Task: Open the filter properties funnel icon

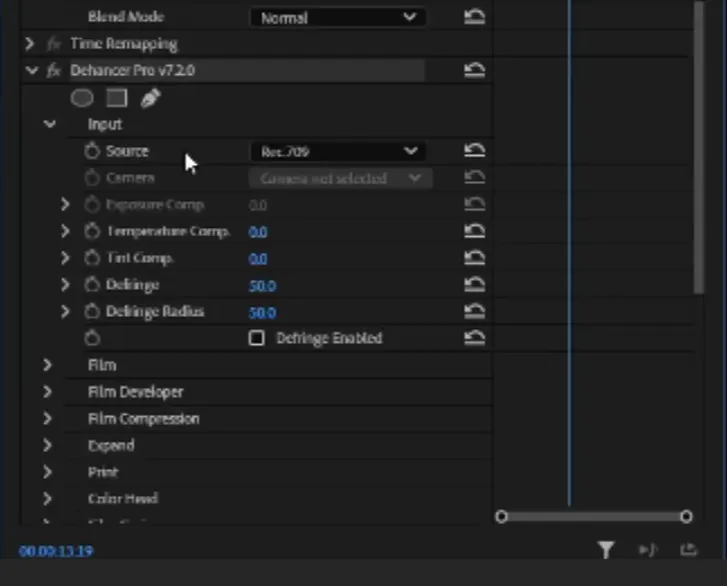Action: pos(606,550)
